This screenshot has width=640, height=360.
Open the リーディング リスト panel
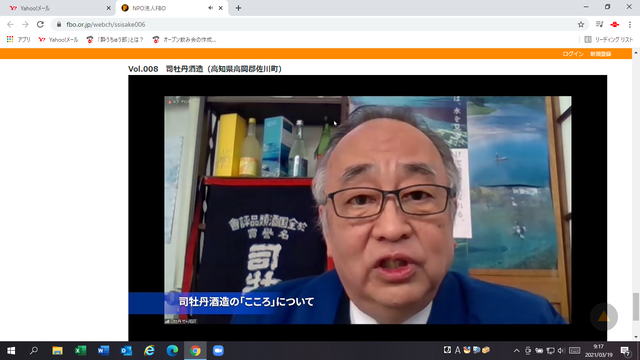(609, 40)
